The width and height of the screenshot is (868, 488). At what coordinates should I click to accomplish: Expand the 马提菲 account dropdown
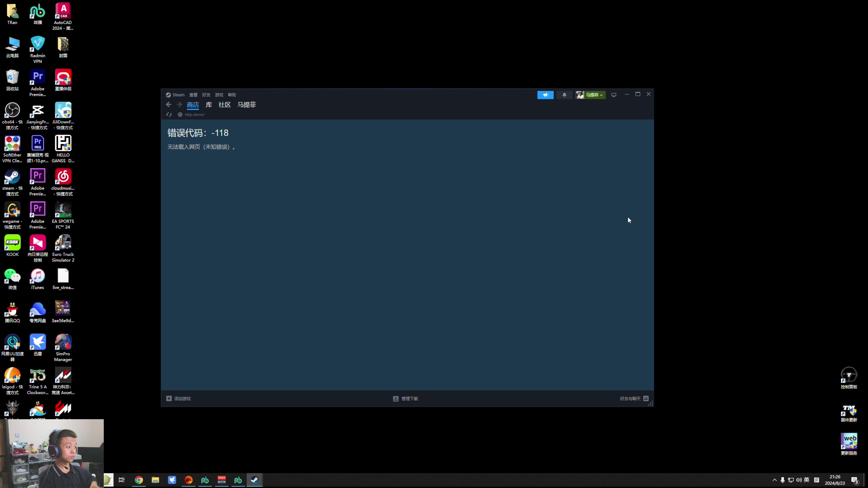click(590, 95)
